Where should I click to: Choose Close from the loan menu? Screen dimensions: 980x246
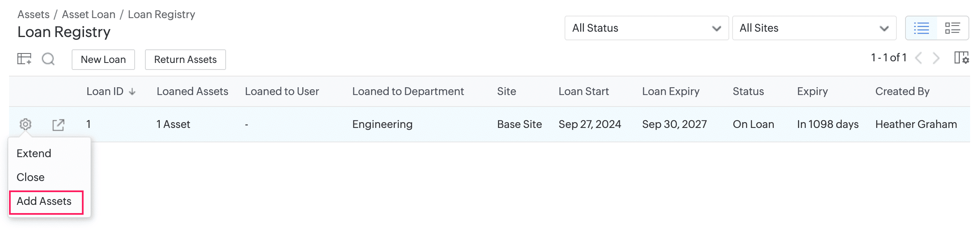30,177
